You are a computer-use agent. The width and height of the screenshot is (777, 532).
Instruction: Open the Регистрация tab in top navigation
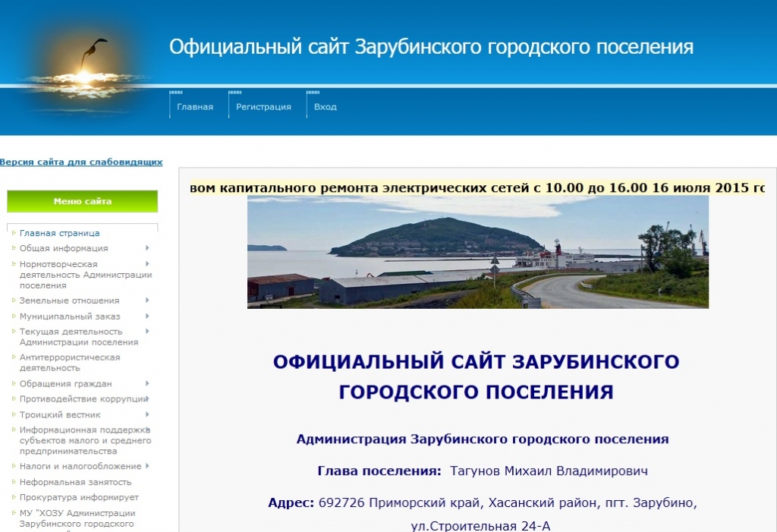coord(263,107)
